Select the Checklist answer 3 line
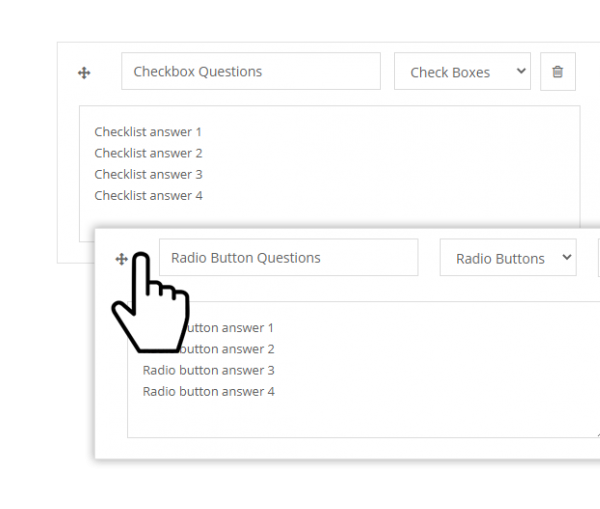 [x=148, y=174]
